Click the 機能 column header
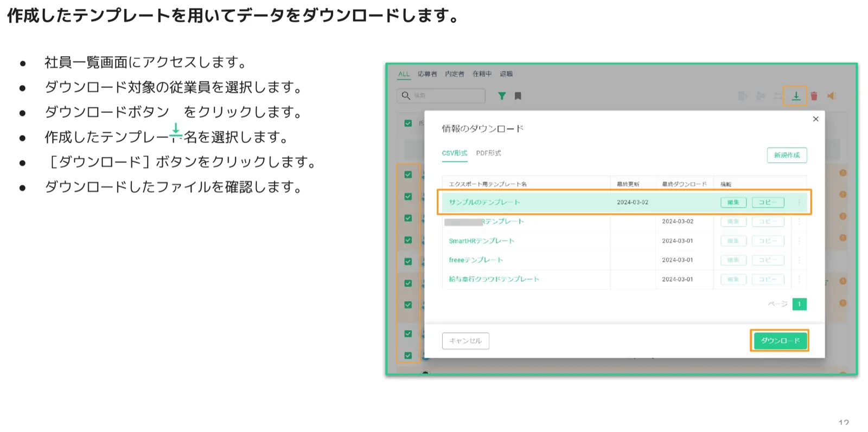 click(726, 184)
